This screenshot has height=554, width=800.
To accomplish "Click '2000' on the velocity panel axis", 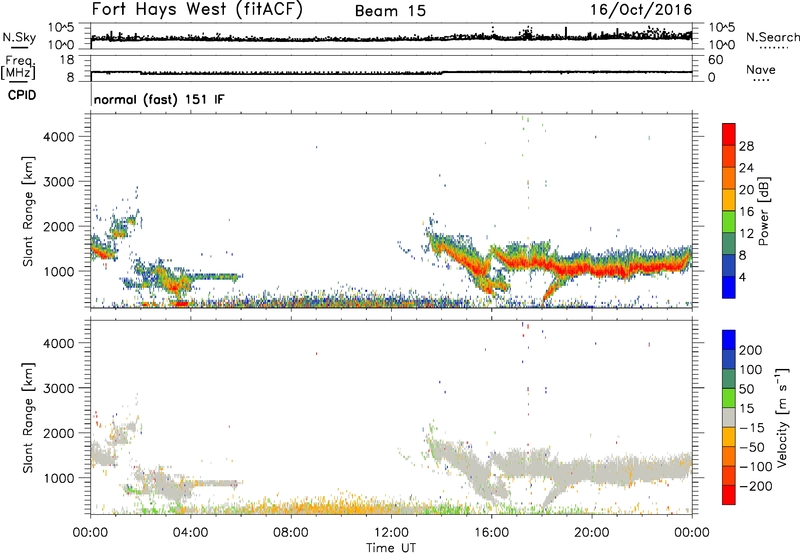I will pos(58,433).
